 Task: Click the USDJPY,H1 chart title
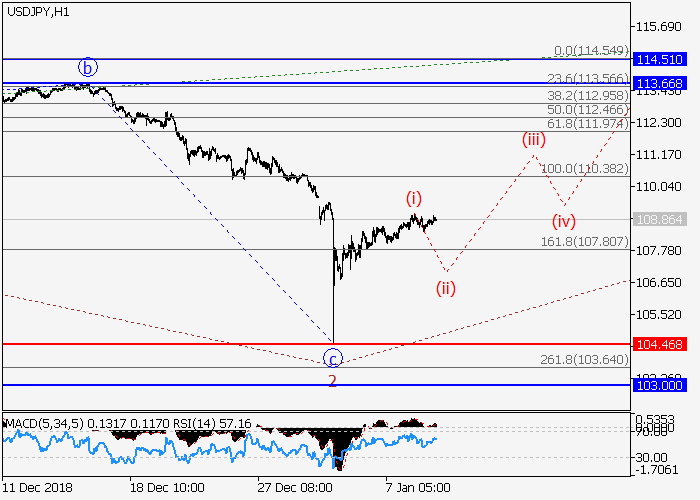(37, 11)
